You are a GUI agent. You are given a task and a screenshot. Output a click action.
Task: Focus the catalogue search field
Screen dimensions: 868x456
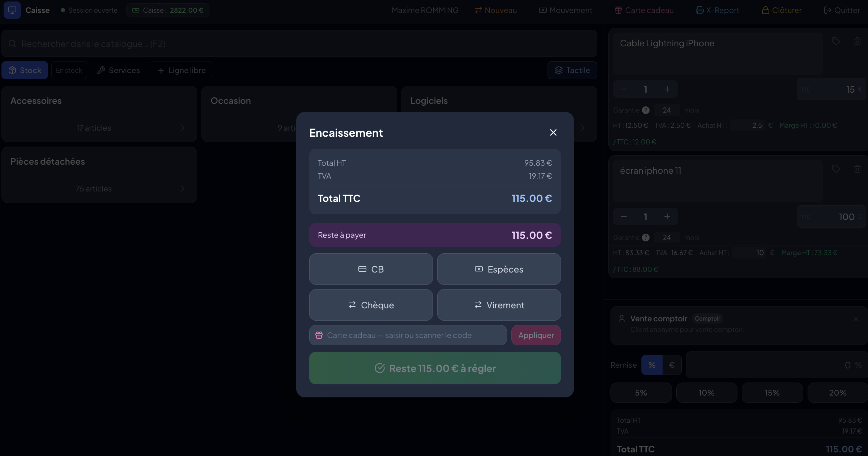click(299, 44)
